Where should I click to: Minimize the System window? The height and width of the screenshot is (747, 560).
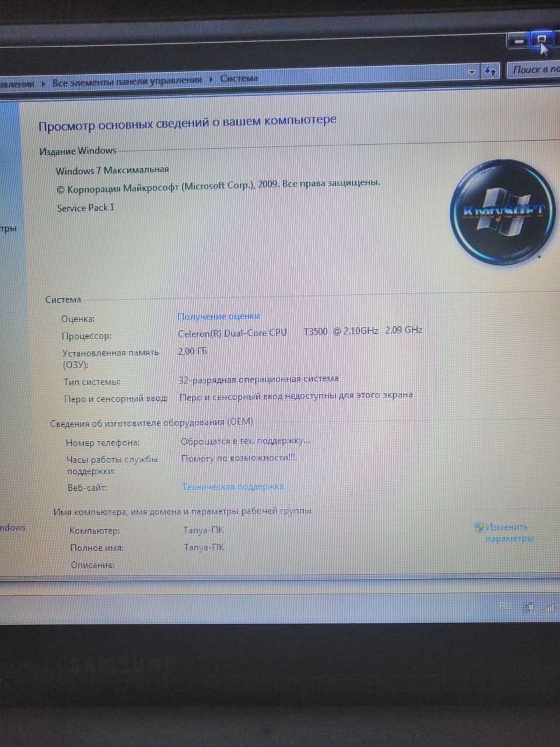click(518, 41)
